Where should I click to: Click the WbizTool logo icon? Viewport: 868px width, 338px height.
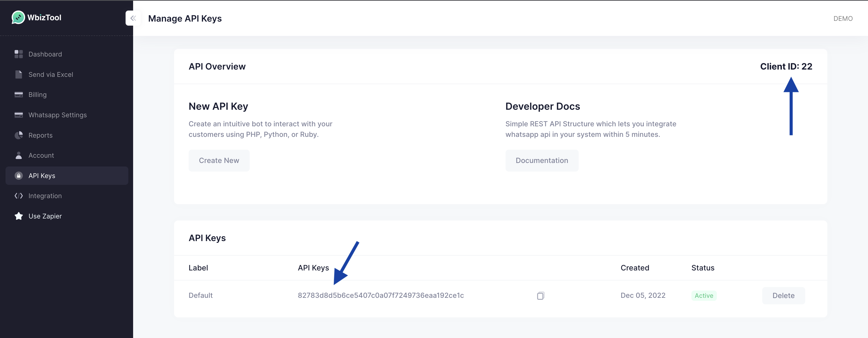[x=18, y=18]
